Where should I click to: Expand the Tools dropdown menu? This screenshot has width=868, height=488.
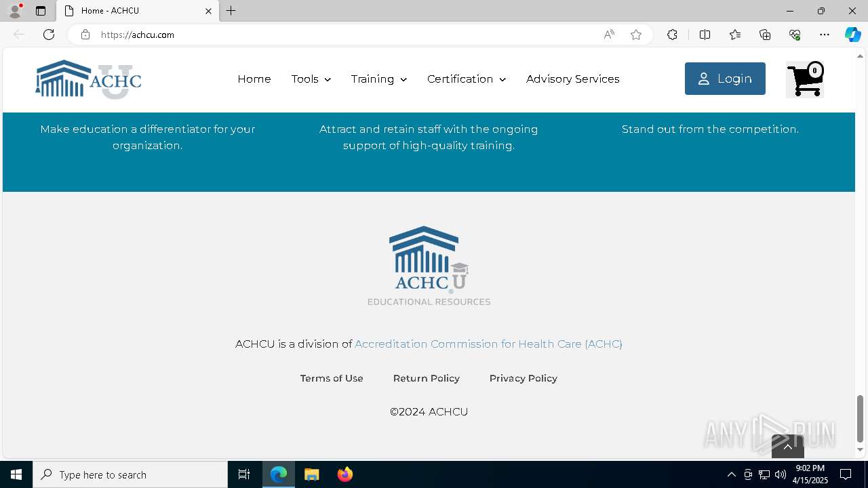[311, 79]
